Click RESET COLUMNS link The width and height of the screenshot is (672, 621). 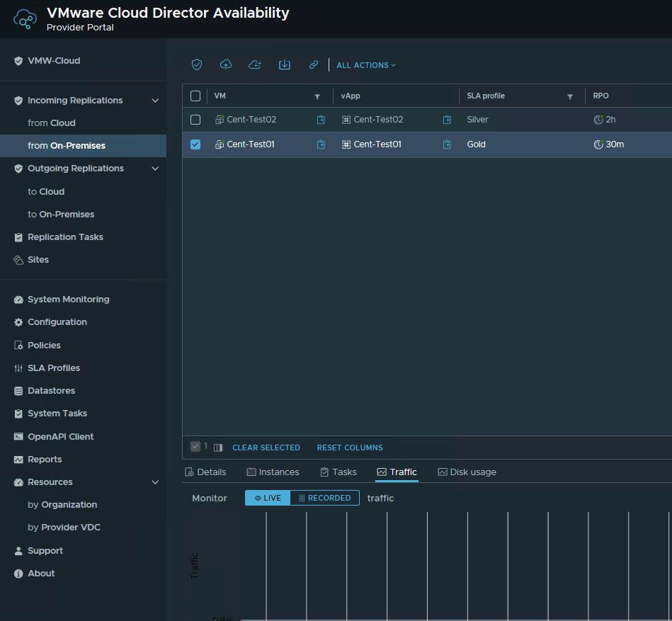click(350, 448)
